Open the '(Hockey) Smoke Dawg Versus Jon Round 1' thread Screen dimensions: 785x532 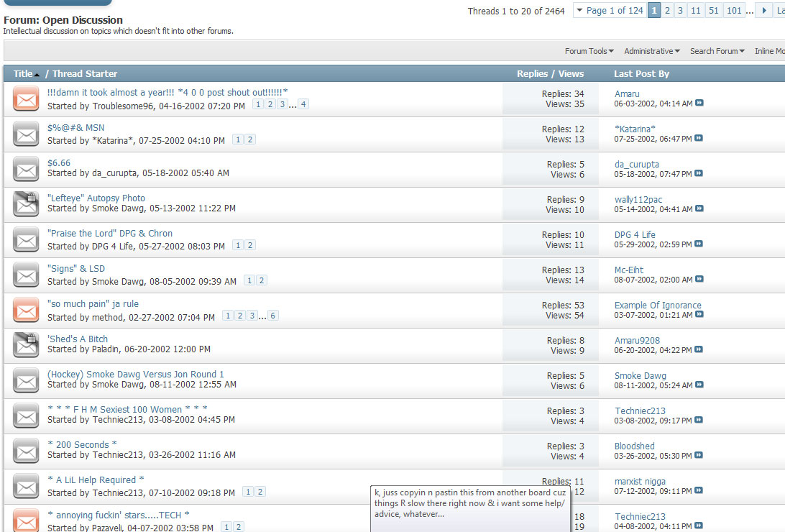coord(136,375)
